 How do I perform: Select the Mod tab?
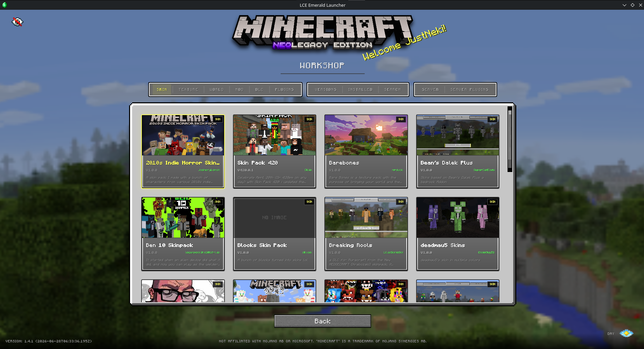[x=239, y=90]
